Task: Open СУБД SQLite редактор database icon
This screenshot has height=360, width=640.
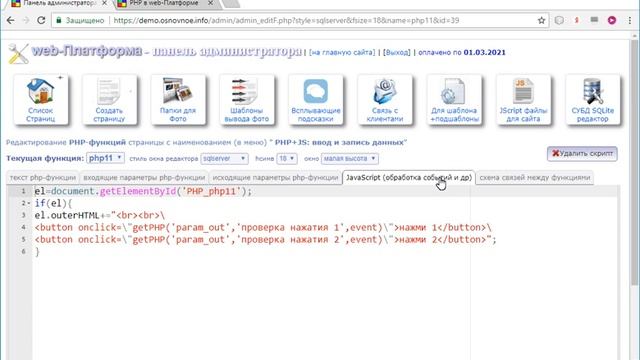Action: (x=592, y=99)
